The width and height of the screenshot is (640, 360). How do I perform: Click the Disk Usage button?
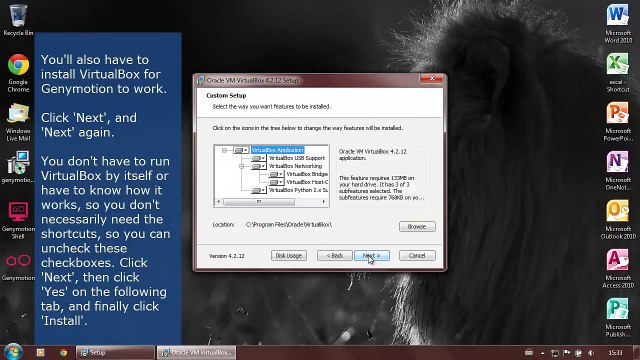click(x=289, y=256)
